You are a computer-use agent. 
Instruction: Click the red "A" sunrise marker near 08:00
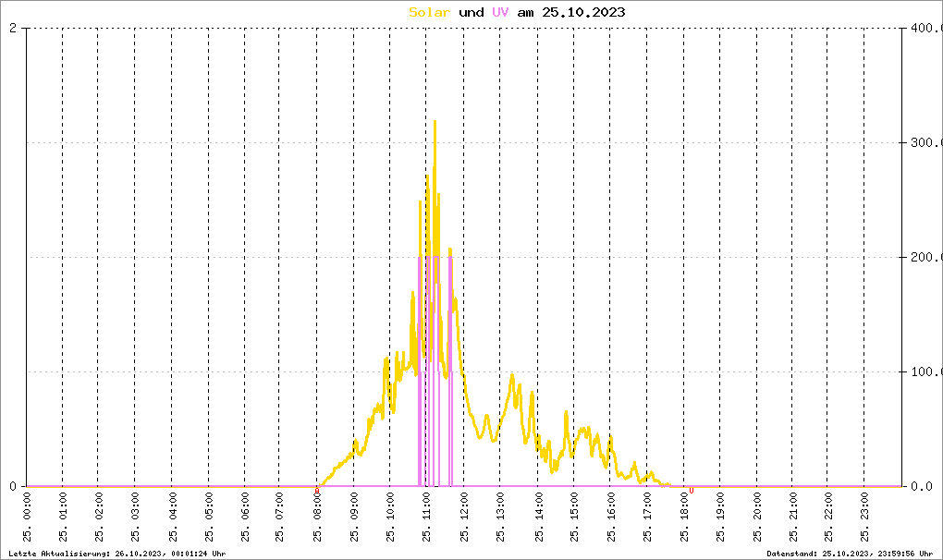[x=317, y=492]
